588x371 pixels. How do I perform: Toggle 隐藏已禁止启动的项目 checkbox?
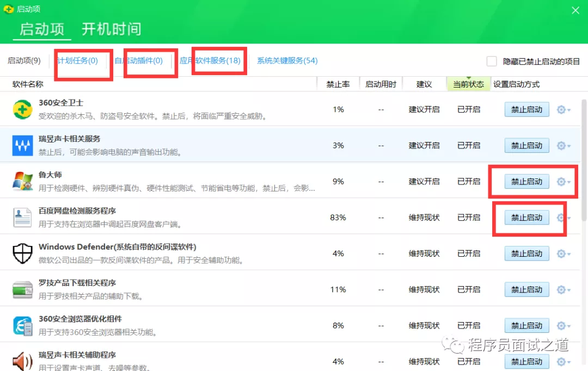(x=492, y=61)
